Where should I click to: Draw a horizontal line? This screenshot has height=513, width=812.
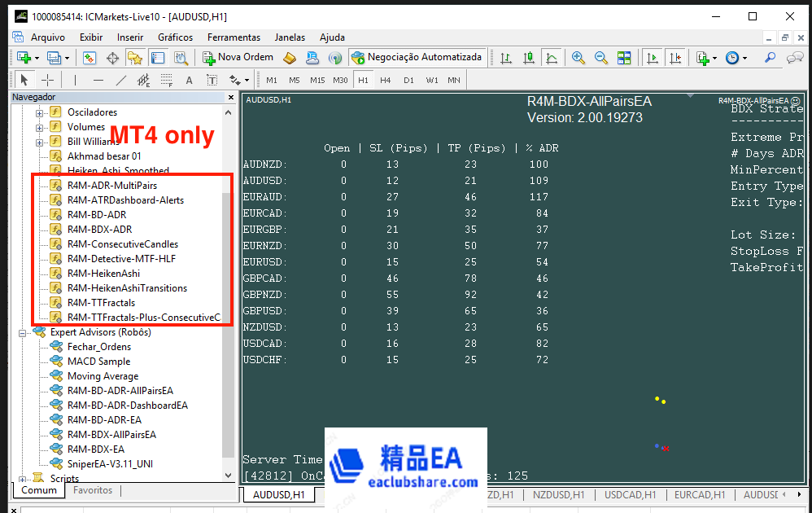pos(98,80)
